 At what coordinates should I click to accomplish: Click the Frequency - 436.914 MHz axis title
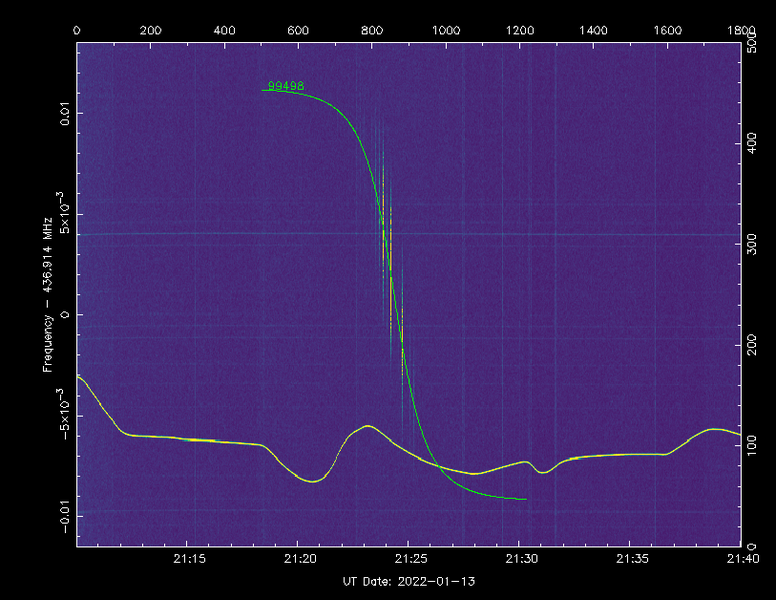[x=48, y=295]
